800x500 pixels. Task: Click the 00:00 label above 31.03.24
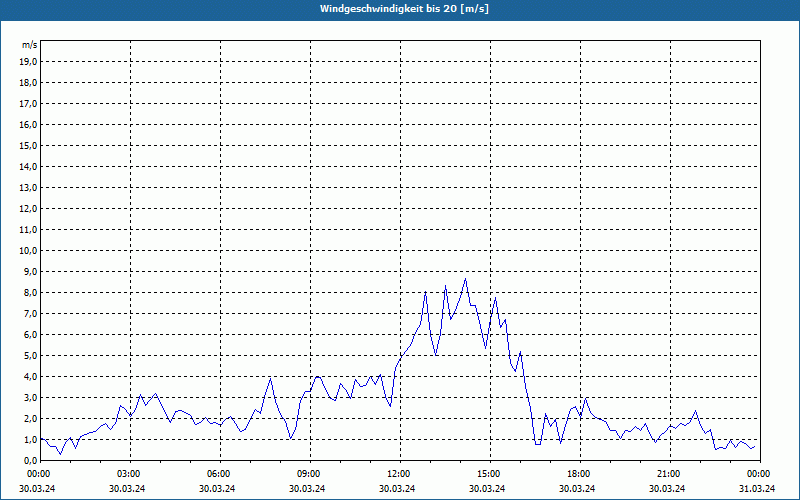click(760, 474)
